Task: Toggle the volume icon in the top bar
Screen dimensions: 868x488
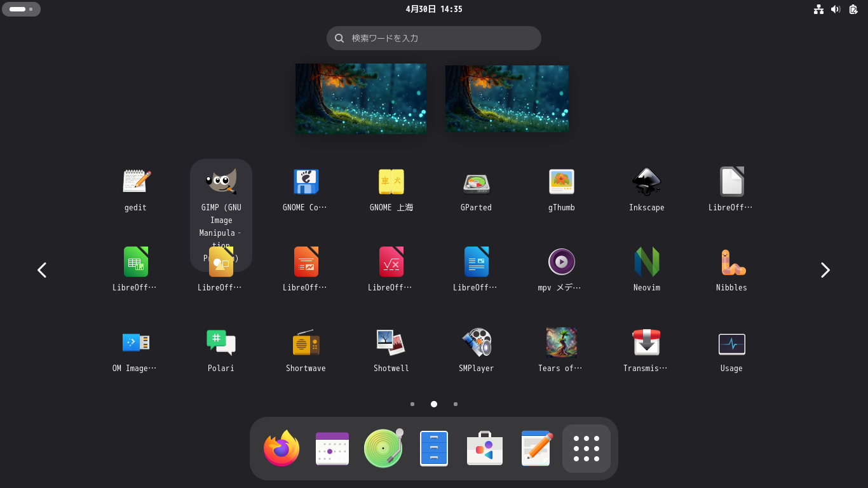Action: coord(836,9)
